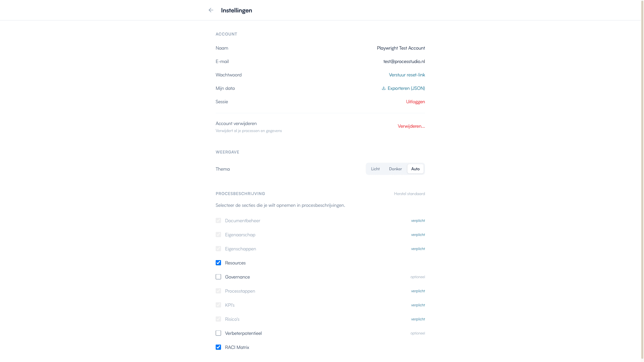Click the back arrow next to Instellingen

(210, 10)
